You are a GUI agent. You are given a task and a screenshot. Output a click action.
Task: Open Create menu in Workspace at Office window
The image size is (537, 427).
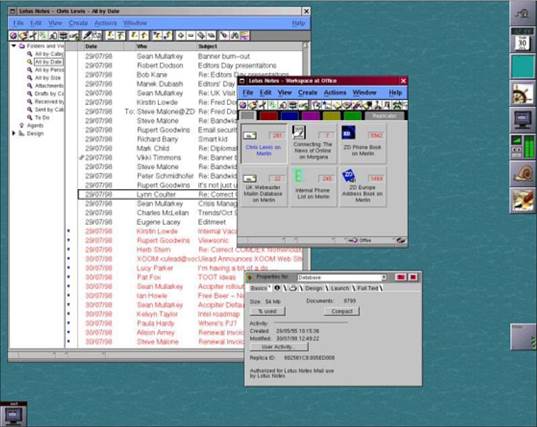(308, 92)
